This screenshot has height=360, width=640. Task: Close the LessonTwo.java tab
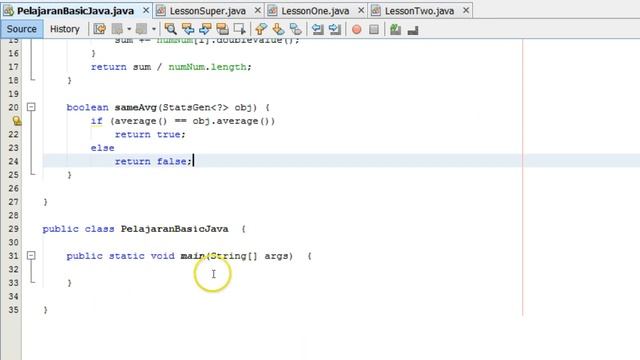(466, 10)
